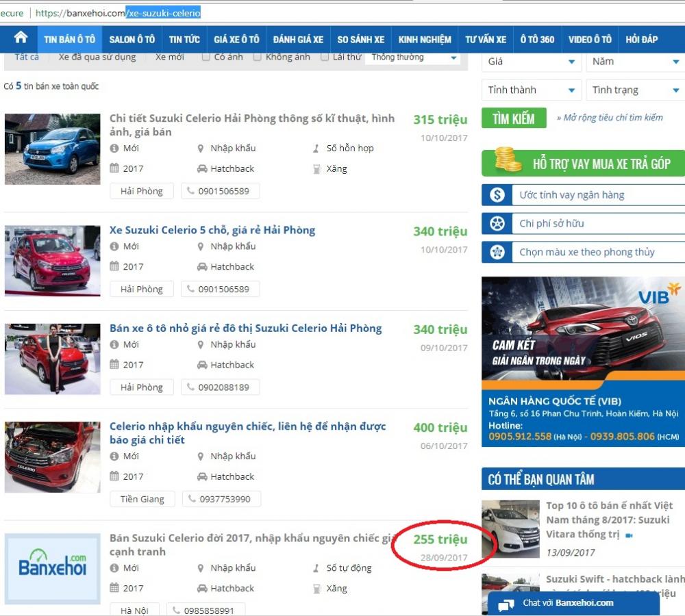Open the GIÁ XE Ô TÔ menu
This screenshot has height=616, width=685.
(236, 39)
